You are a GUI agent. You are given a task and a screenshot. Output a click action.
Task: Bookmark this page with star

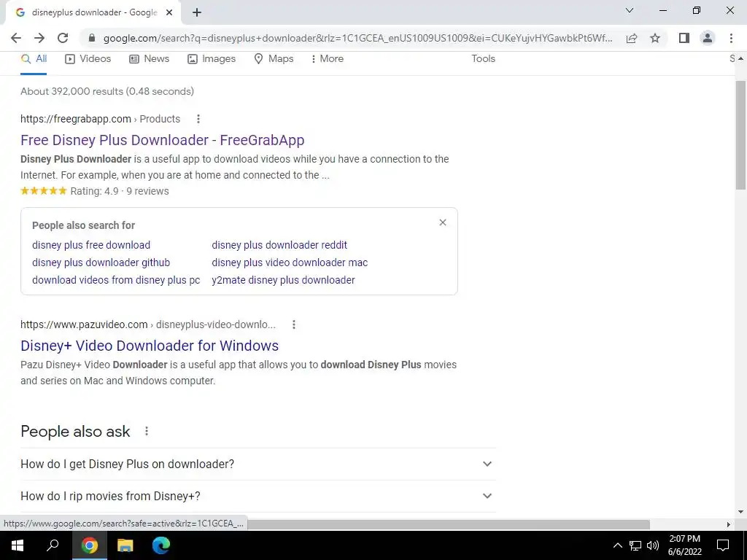pos(655,38)
